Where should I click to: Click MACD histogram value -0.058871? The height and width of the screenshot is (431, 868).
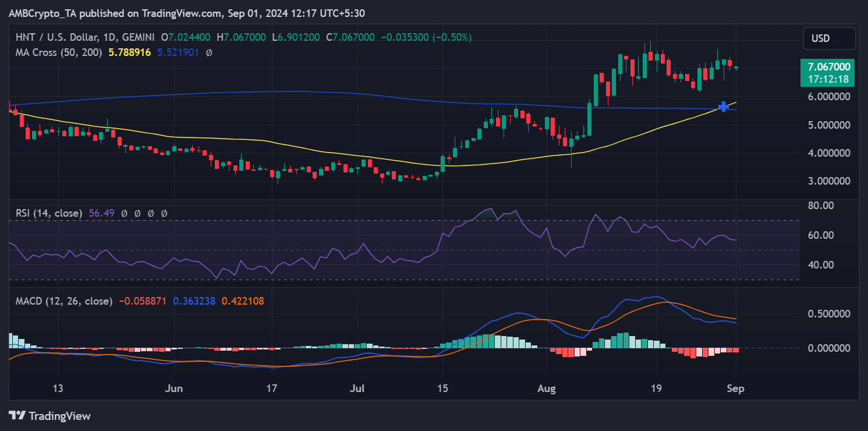click(143, 301)
